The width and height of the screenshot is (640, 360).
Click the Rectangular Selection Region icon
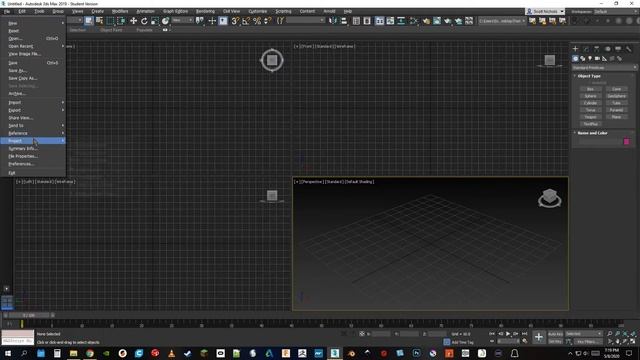pyautogui.click(x=110, y=21)
